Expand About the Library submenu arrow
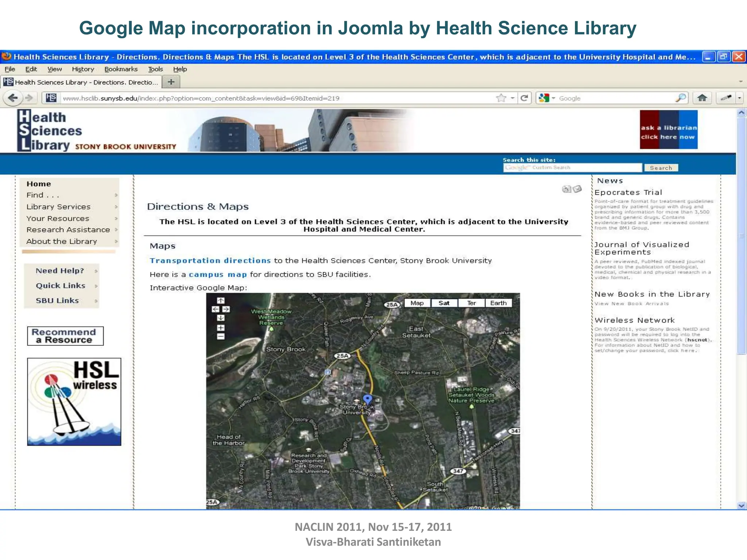The image size is (747, 560). pyautogui.click(x=116, y=241)
